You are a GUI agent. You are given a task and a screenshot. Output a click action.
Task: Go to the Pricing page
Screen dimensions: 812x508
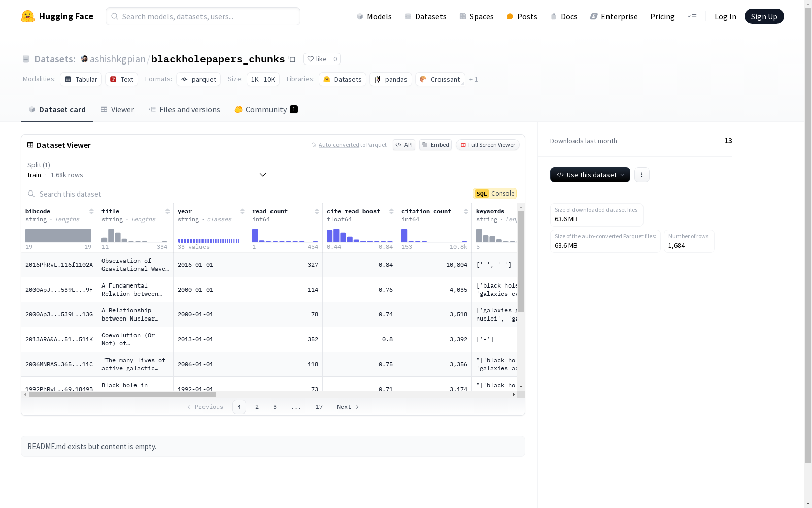pos(662,16)
